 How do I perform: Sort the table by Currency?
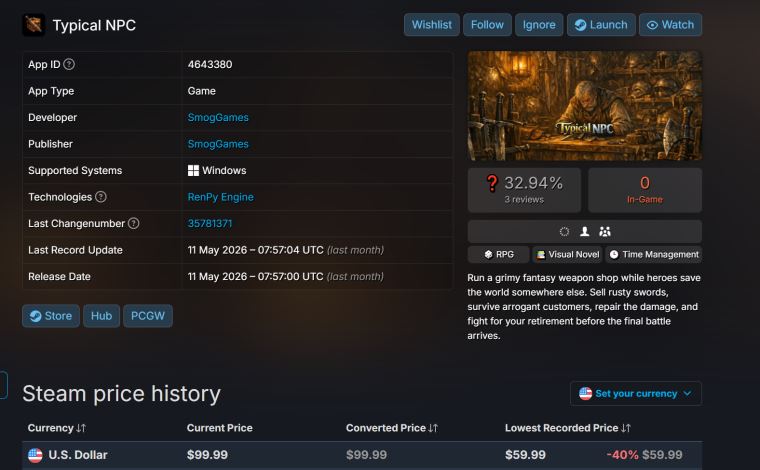coord(57,428)
